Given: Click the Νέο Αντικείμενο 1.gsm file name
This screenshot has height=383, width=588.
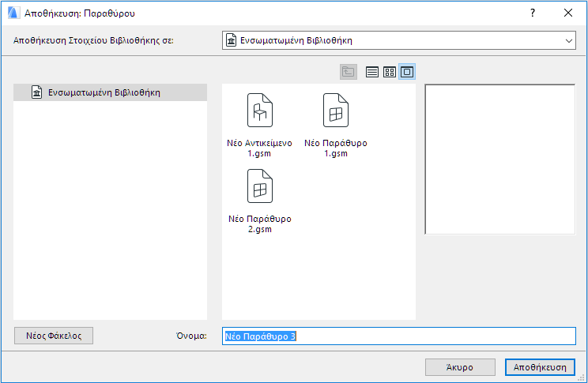Looking at the screenshot, I should click(259, 148).
